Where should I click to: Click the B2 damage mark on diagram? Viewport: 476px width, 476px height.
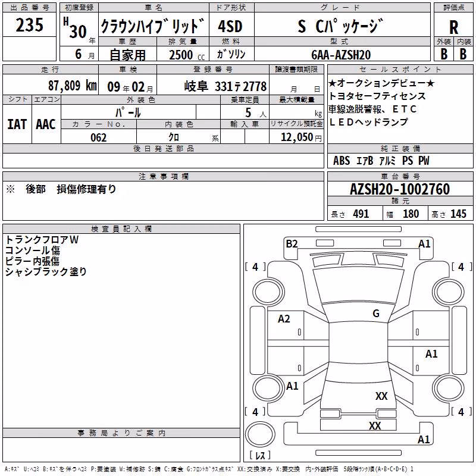292,244
